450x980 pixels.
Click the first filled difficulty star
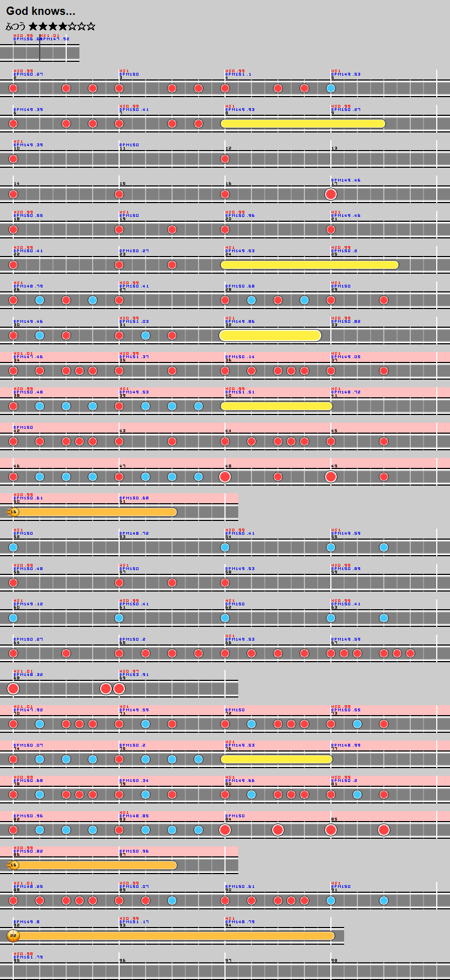(x=33, y=26)
